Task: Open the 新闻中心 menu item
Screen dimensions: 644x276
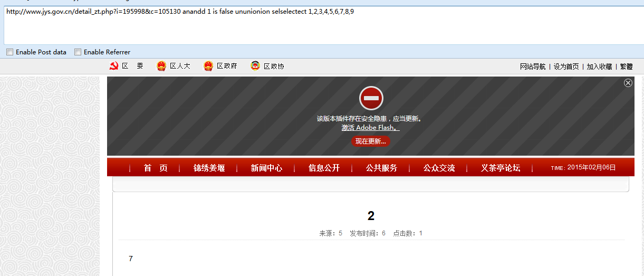Action: [x=266, y=168]
